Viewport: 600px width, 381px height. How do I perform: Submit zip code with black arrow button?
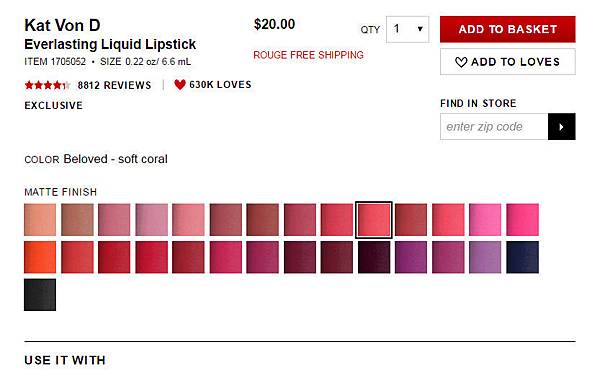click(x=561, y=127)
